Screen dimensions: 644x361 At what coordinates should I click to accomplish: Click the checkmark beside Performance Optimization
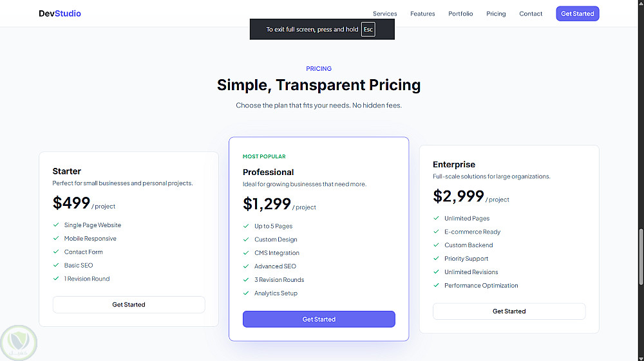pos(436,286)
